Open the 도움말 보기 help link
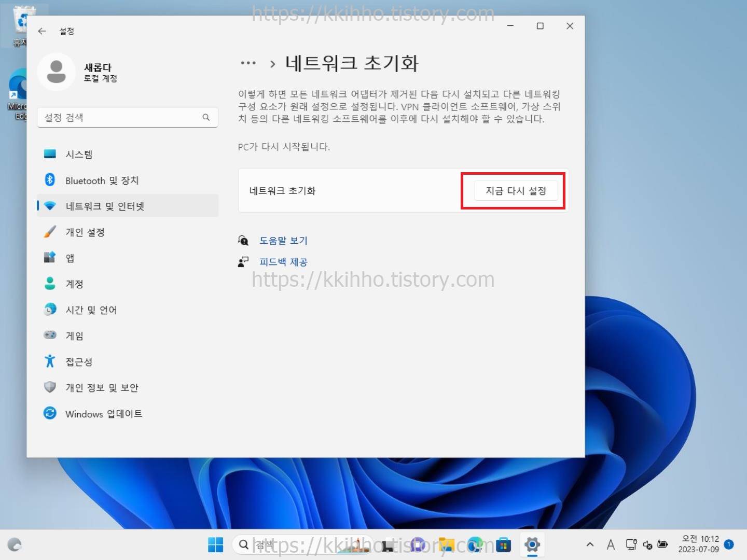 283,241
